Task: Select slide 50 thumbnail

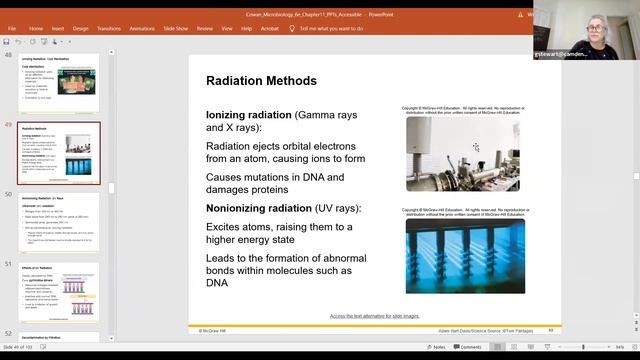Action: click(59, 223)
